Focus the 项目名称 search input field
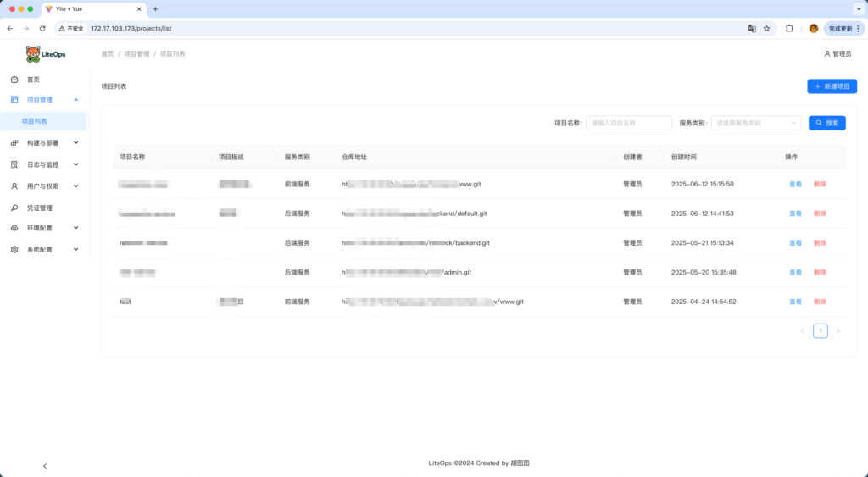Screen dimensions: 868x477 [x=628, y=123]
